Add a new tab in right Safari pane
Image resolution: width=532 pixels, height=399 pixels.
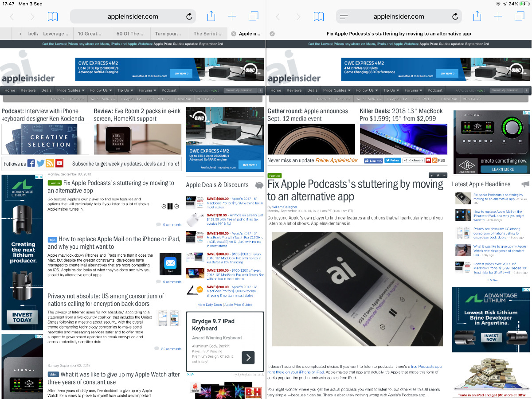[498, 17]
